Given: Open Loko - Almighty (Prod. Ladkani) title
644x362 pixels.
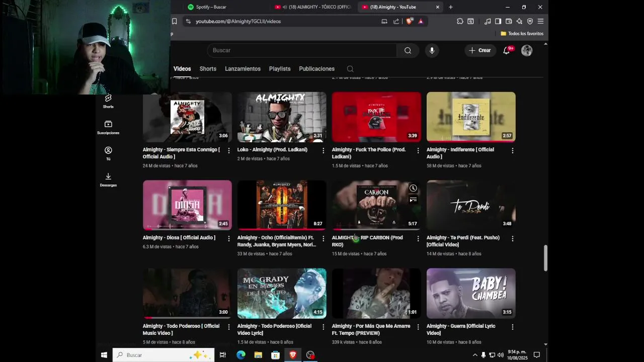Looking at the screenshot, I should point(272,150).
